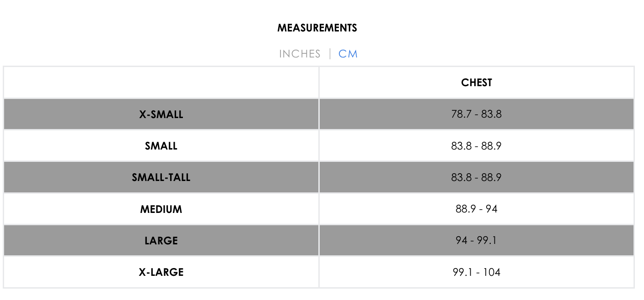This screenshot has height=300, width=644.
Task: Click the 94 - 99.1 chest value
Action: [x=477, y=240]
